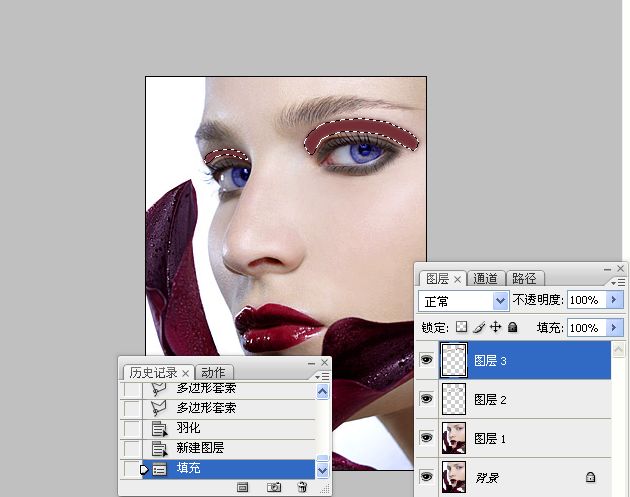Open the History panel flyout menu icon

point(322,376)
